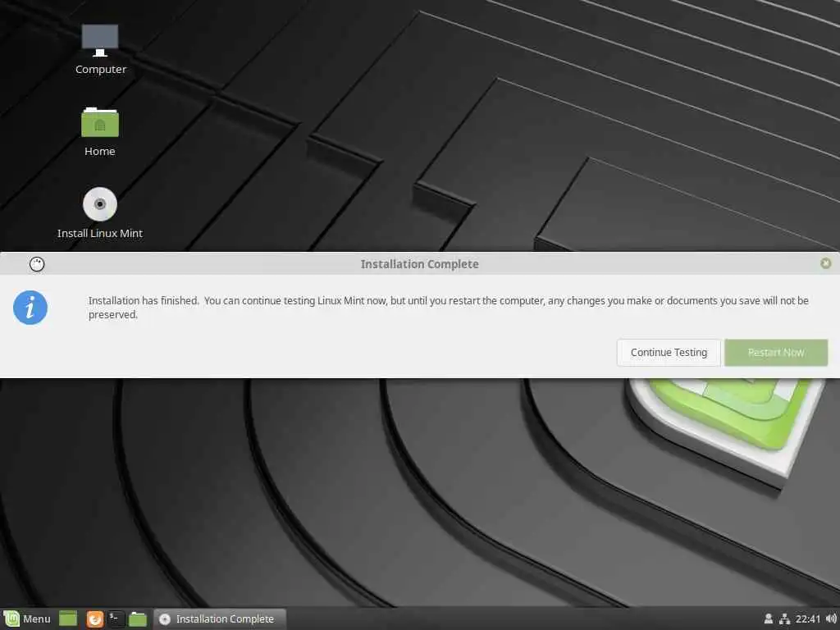Launch Firefox from the panel
Image resolution: width=840 pixels, height=630 pixels.
pos(95,619)
